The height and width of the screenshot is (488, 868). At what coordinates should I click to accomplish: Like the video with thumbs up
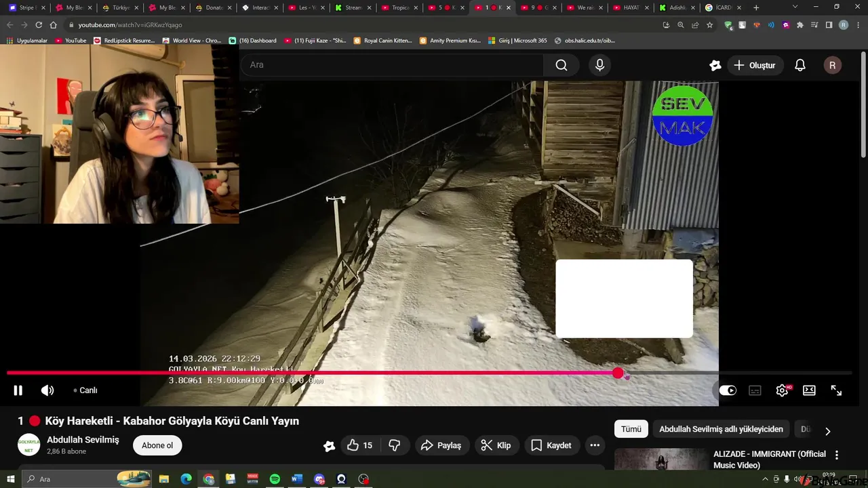click(360, 445)
